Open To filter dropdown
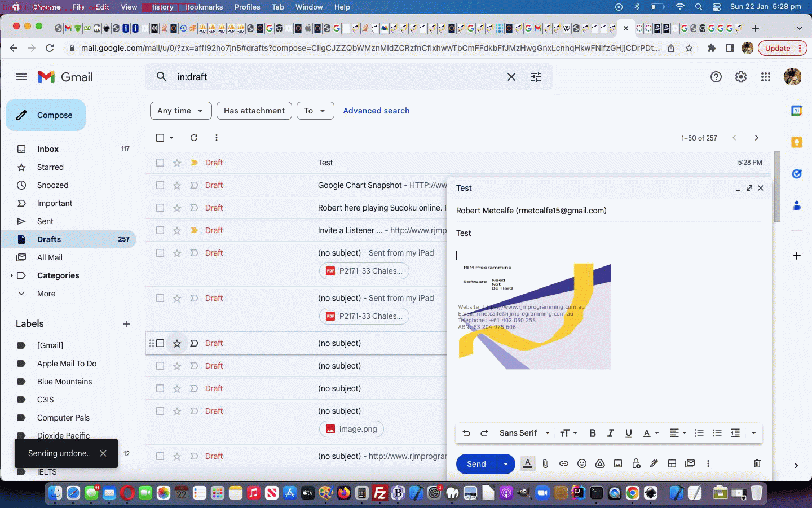Image resolution: width=812 pixels, height=508 pixels. (315, 111)
